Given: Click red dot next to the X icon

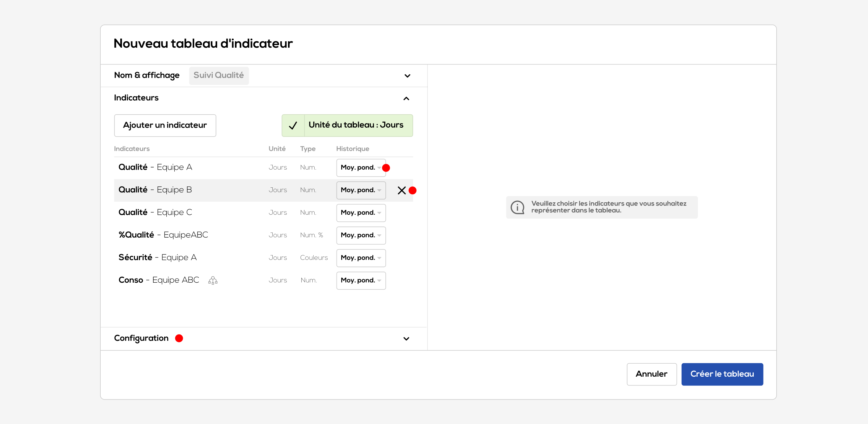Looking at the screenshot, I should (412, 191).
